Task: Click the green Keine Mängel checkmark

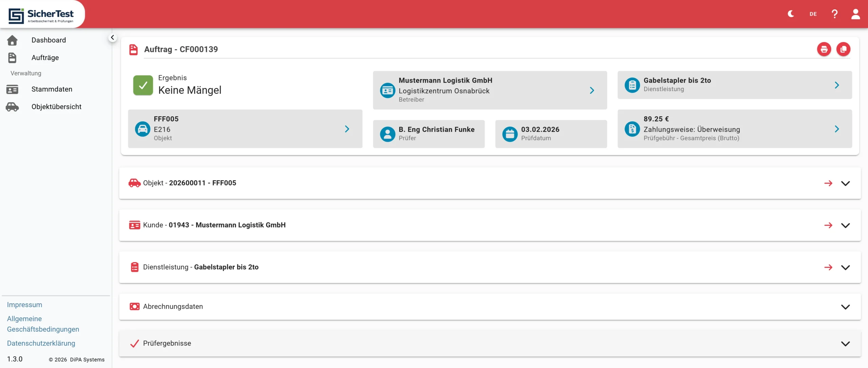Action: point(143,85)
